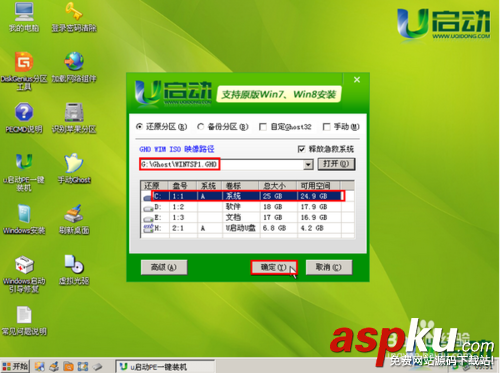Select the 刷新桌面 desktop icon

tap(74, 219)
